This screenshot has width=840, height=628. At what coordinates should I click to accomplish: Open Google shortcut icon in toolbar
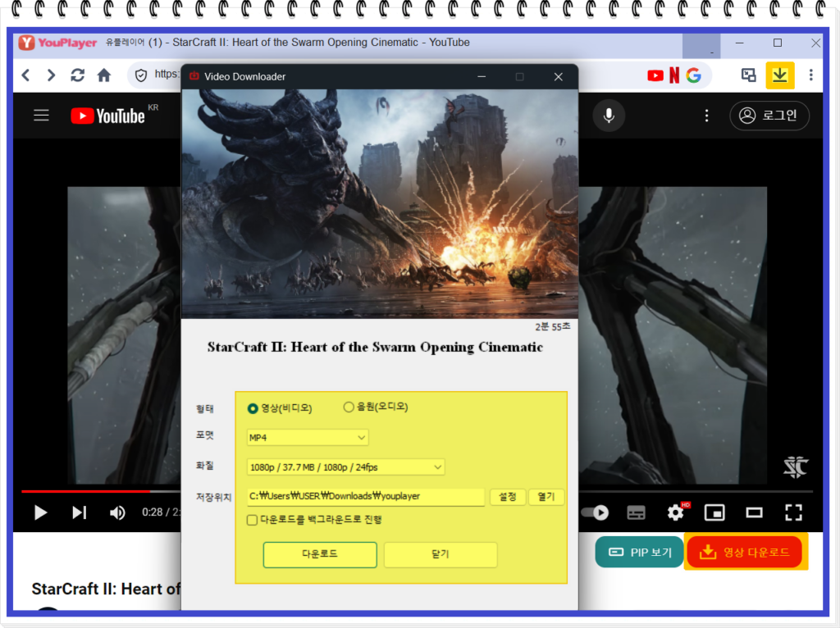(x=694, y=75)
